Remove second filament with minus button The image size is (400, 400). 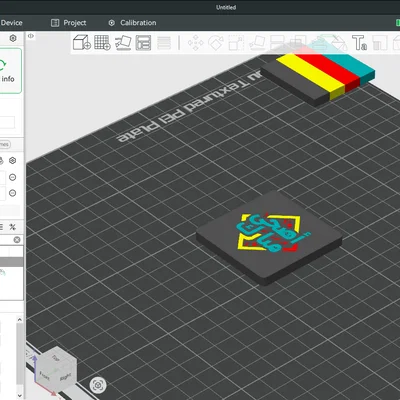[12, 193]
